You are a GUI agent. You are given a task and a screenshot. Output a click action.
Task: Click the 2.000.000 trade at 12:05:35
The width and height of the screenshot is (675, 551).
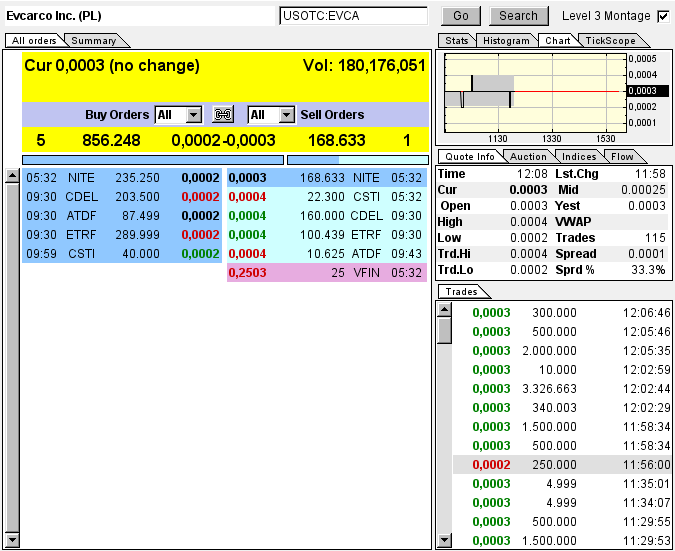click(562, 351)
